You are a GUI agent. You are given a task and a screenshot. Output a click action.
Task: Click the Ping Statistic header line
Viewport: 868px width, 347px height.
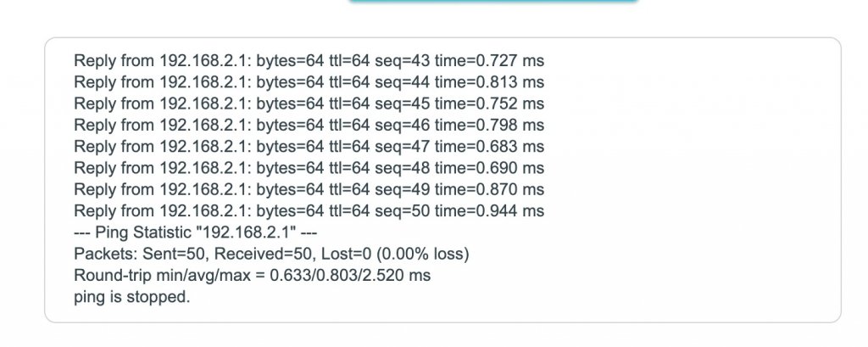tap(195, 232)
